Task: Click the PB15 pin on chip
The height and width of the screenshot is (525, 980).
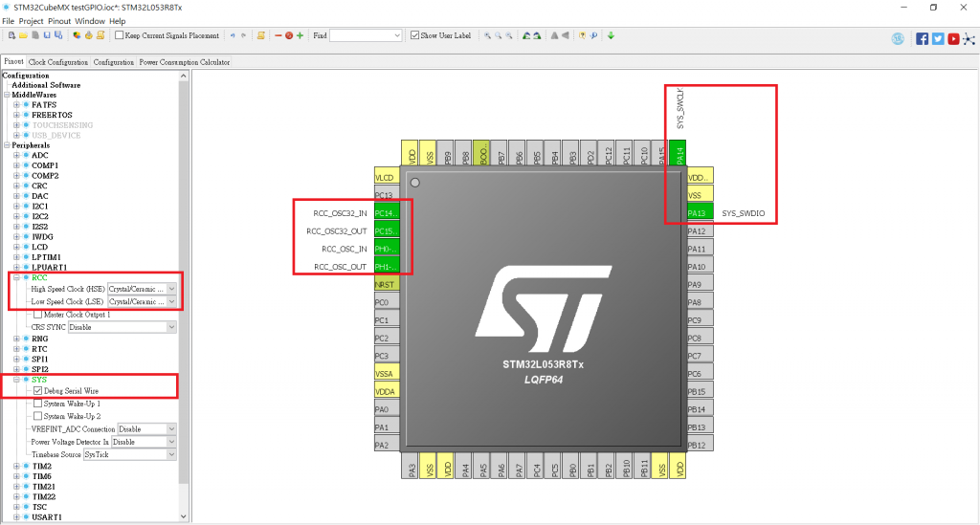Action: pyautogui.click(x=700, y=391)
